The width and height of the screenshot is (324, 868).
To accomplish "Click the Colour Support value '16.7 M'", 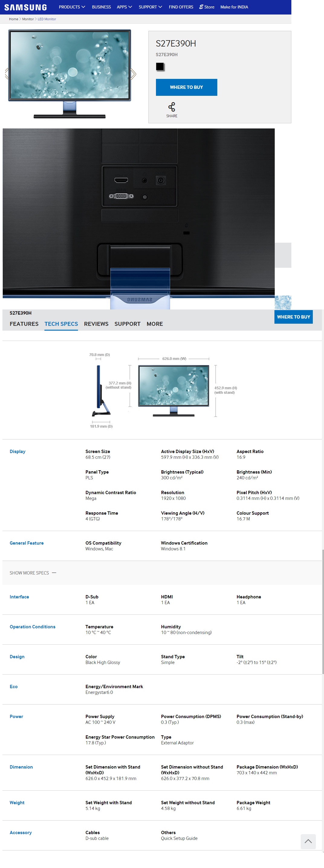I will (x=243, y=519).
